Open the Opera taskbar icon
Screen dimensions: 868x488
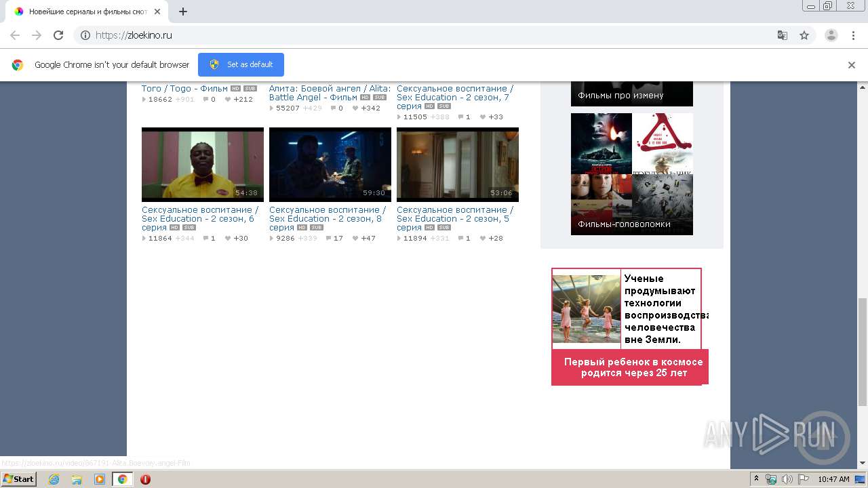point(145,479)
